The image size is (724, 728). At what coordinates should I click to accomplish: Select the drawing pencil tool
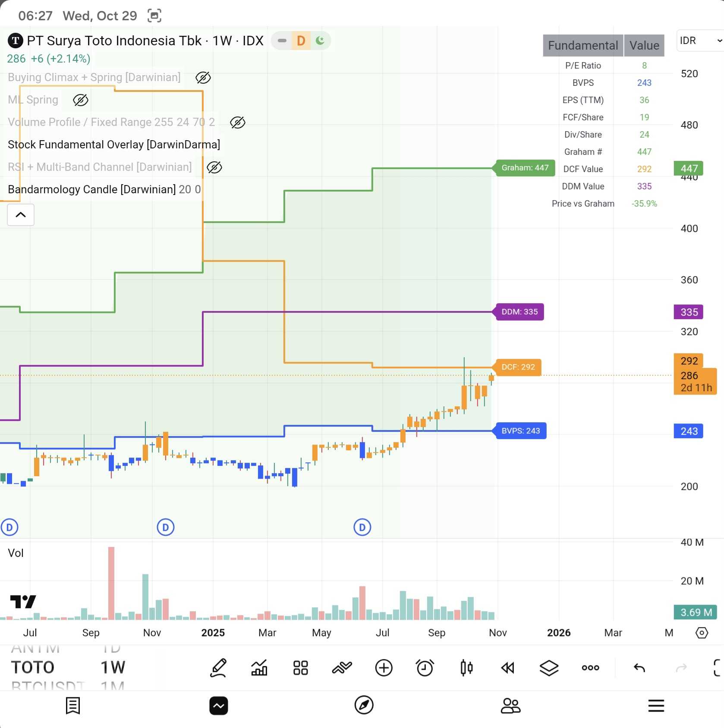tap(218, 668)
